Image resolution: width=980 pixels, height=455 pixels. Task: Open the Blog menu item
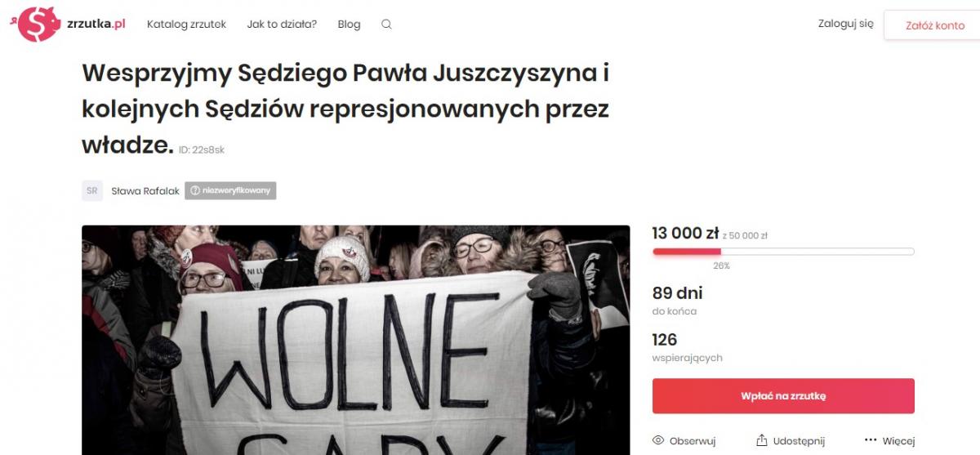349,25
